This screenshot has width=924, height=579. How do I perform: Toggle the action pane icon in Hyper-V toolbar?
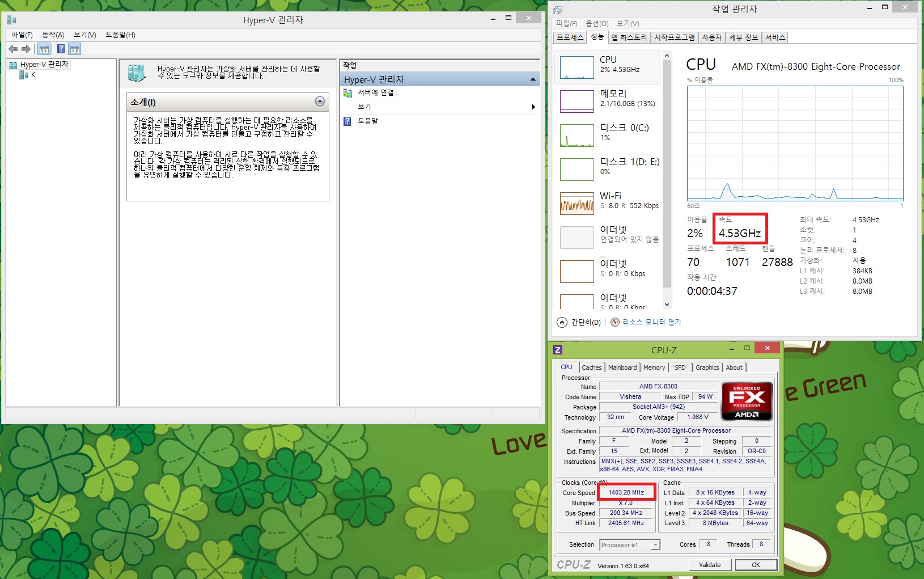(x=75, y=49)
